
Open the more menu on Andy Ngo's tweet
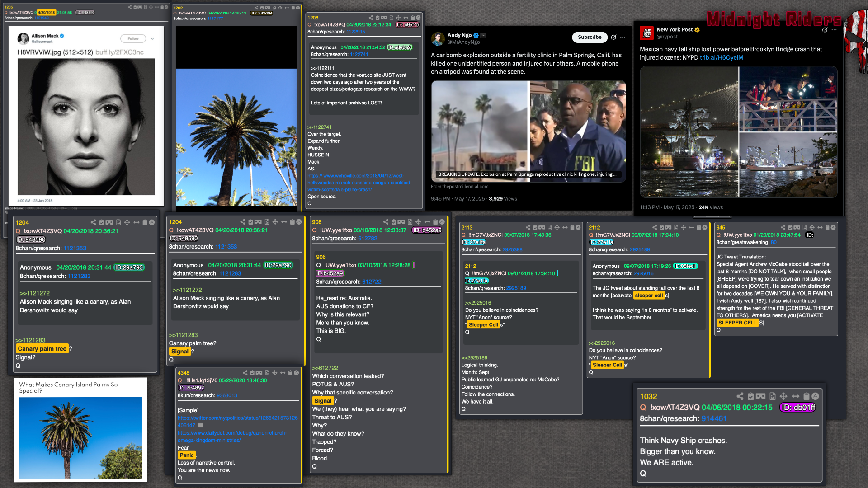[x=623, y=37]
